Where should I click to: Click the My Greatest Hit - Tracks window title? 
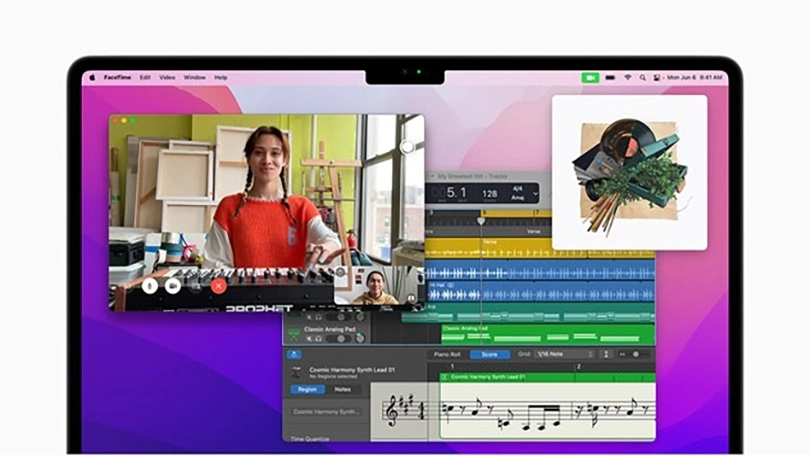click(x=473, y=176)
